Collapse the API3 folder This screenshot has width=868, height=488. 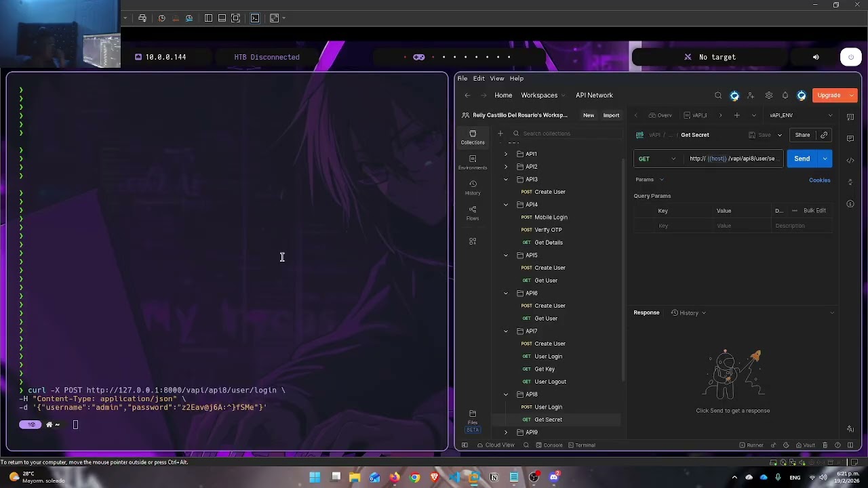(506, 180)
